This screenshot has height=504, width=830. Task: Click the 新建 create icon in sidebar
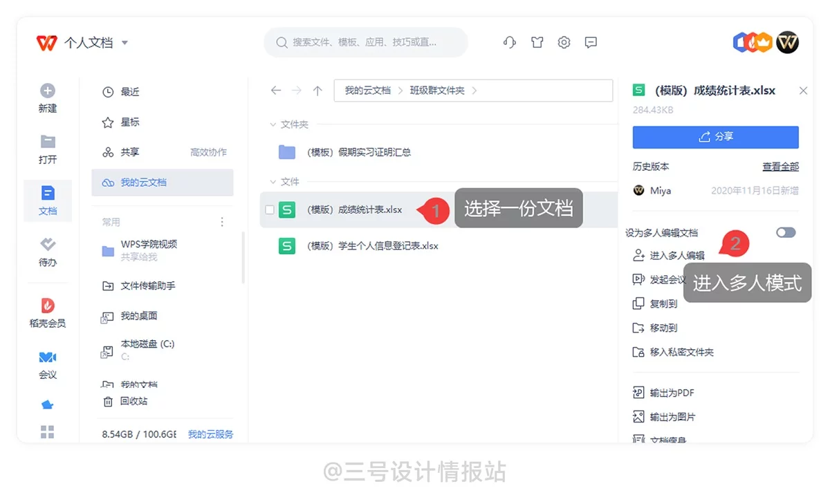(x=47, y=91)
